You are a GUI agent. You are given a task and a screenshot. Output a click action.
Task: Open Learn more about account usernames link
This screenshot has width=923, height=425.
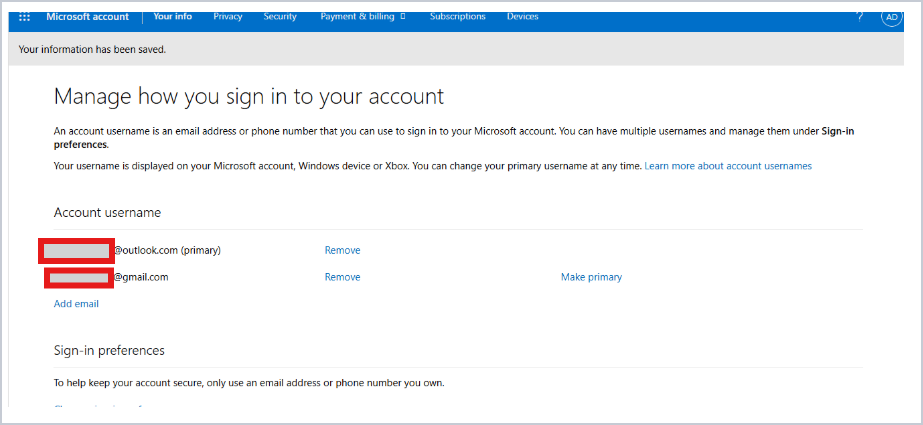click(728, 166)
